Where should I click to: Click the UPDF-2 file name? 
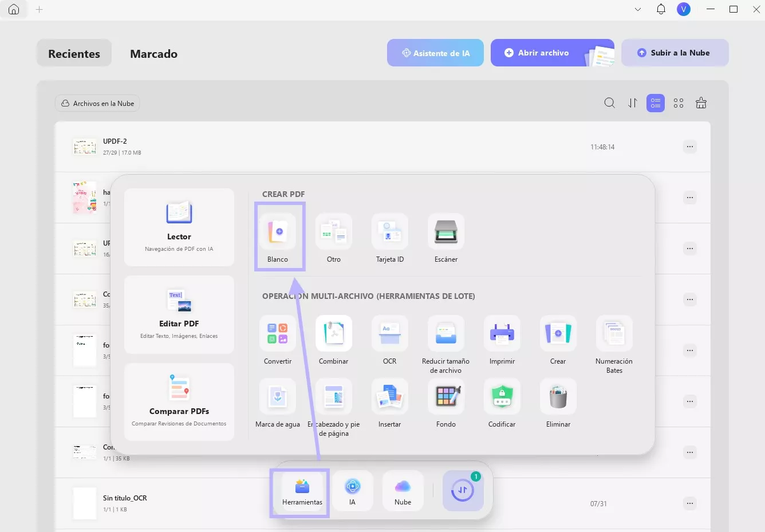click(x=115, y=141)
